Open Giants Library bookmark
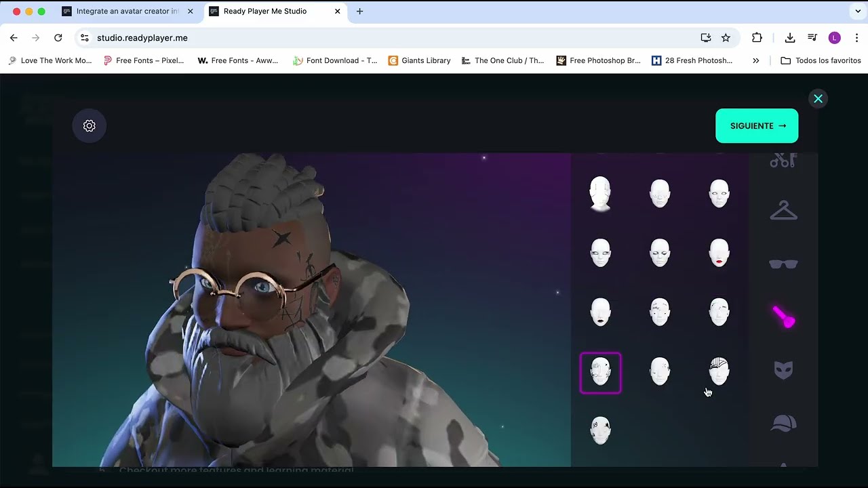This screenshot has width=868, height=488. pyautogui.click(x=419, y=60)
